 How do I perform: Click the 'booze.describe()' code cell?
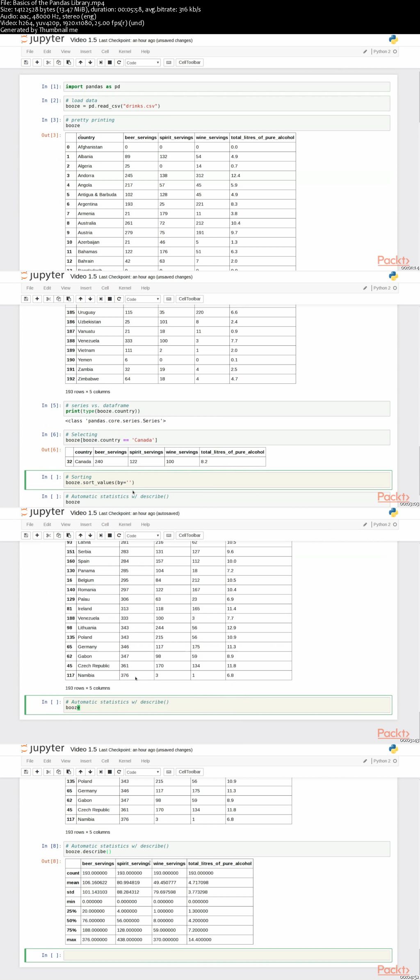click(x=227, y=849)
